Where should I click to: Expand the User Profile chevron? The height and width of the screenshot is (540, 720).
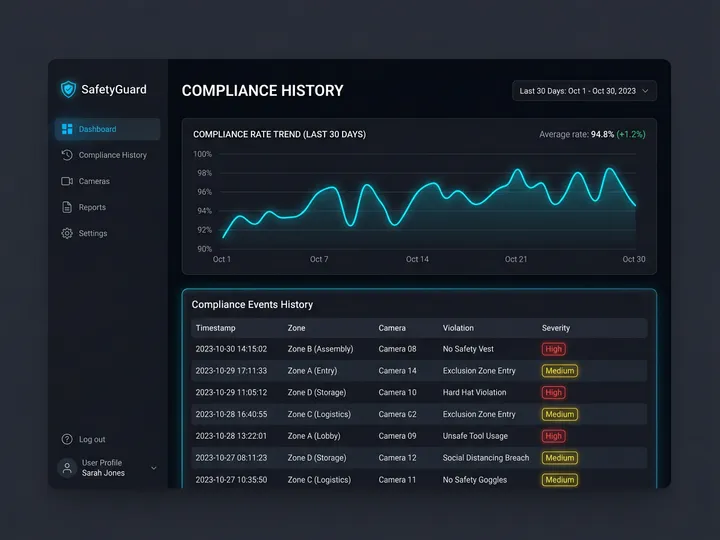154,468
